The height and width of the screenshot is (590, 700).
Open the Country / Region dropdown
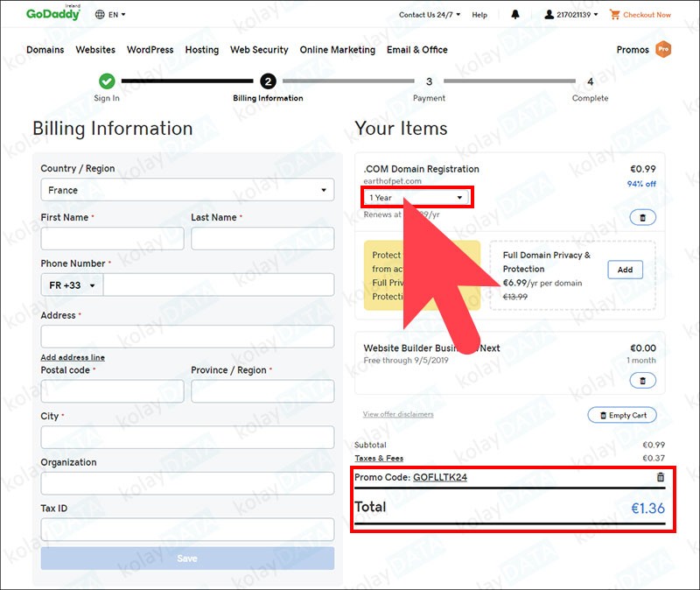[x=187, y=190]
